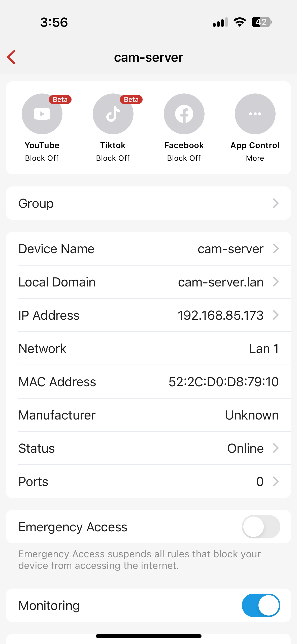The height and width of the screenshot is (644, 297).
Task: Tap the cellular signal bars icon
Action: [x=220, y=22]
